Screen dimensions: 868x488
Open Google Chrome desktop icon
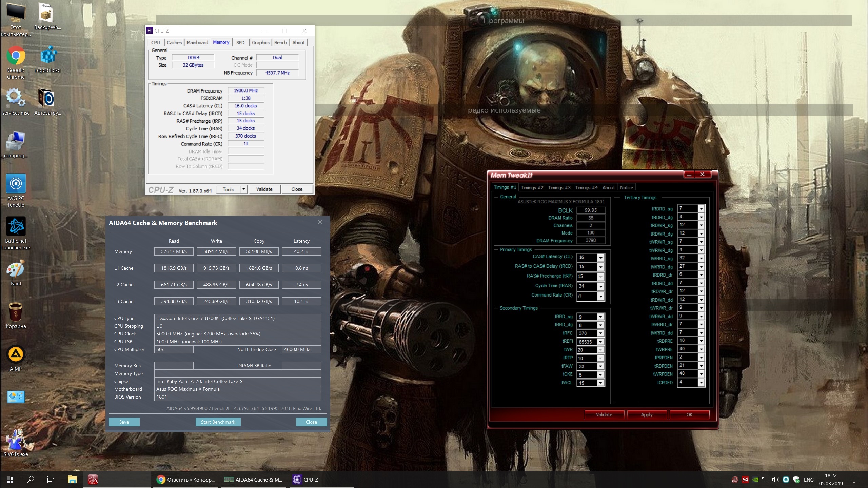16,57
